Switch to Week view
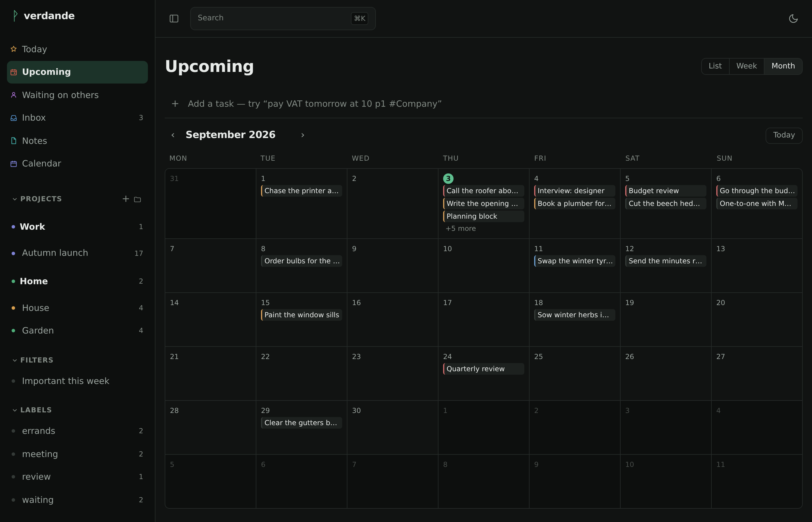This screenshot has height=522, width=812. point(746,66)
